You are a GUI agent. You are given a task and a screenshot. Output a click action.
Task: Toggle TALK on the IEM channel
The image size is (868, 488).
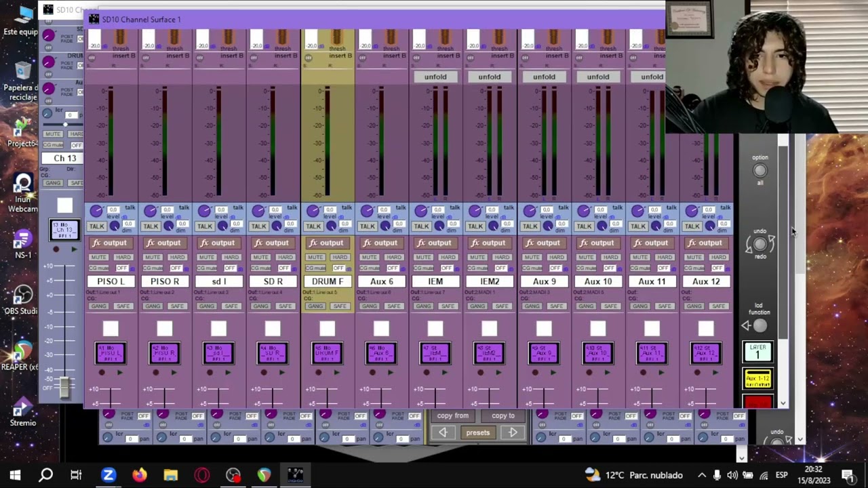pos(421,226)
